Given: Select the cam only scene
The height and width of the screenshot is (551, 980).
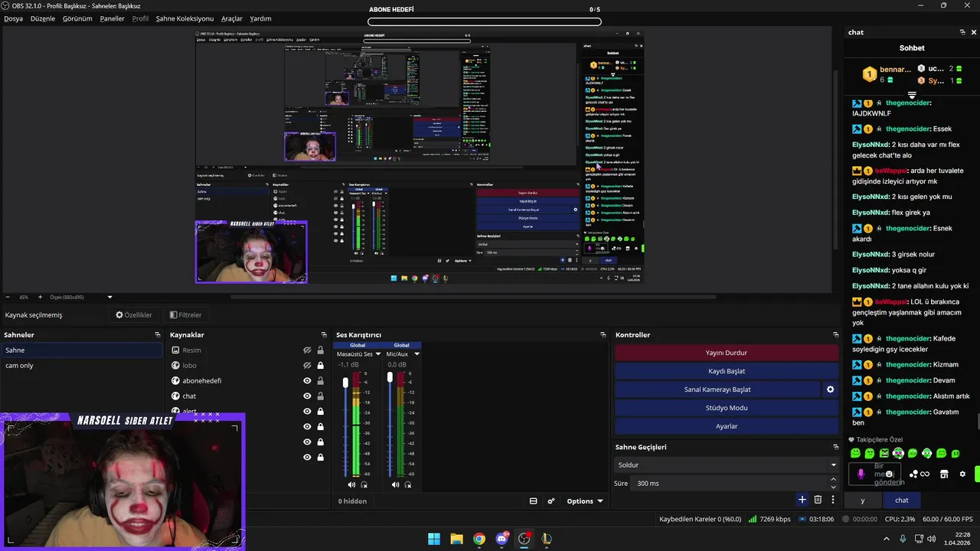Looking at the screenshot, I should click(x=81, y=365).
